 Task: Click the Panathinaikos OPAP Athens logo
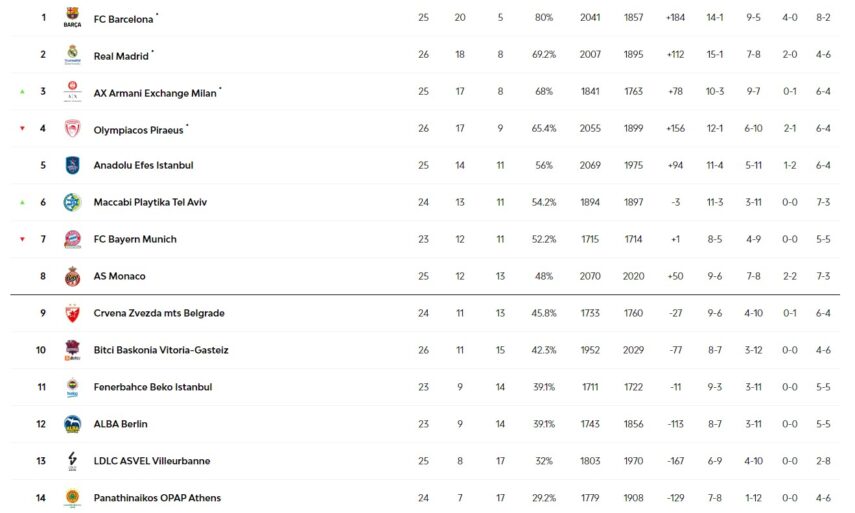coord(72,498)
